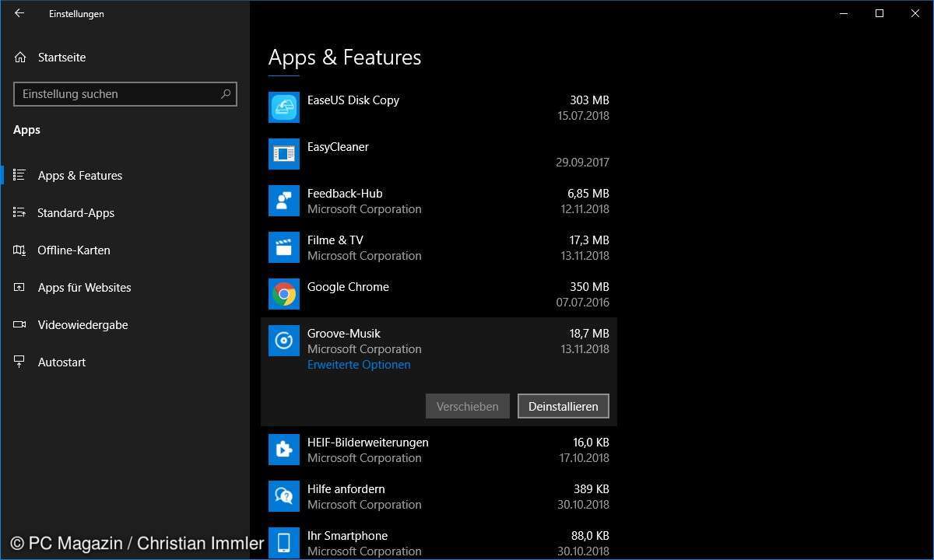
Task: Select the EaseUS Disk Copy entry name
Action: tap(353, 100)
